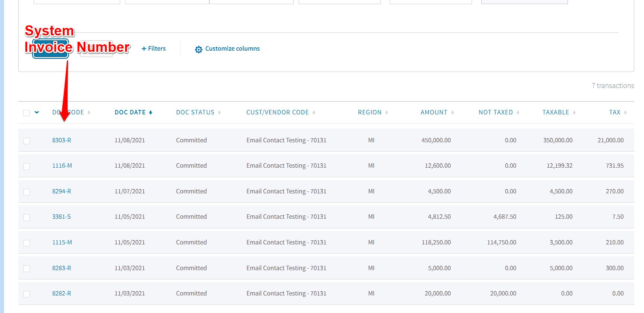The image size is (644, 313).
Task: Click the sort arrow beside DOC DATE
Action: pyautogui.click(x=150, y=113)
